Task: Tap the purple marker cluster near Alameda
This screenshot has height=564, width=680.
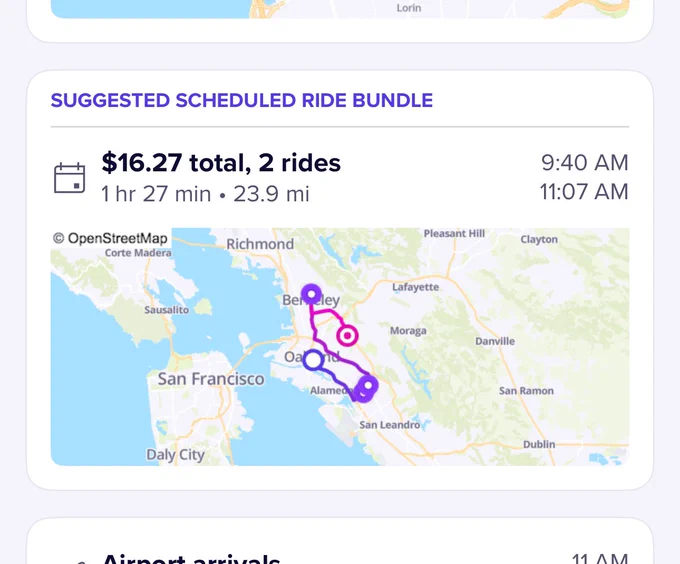Action: [x=365, y=389]
